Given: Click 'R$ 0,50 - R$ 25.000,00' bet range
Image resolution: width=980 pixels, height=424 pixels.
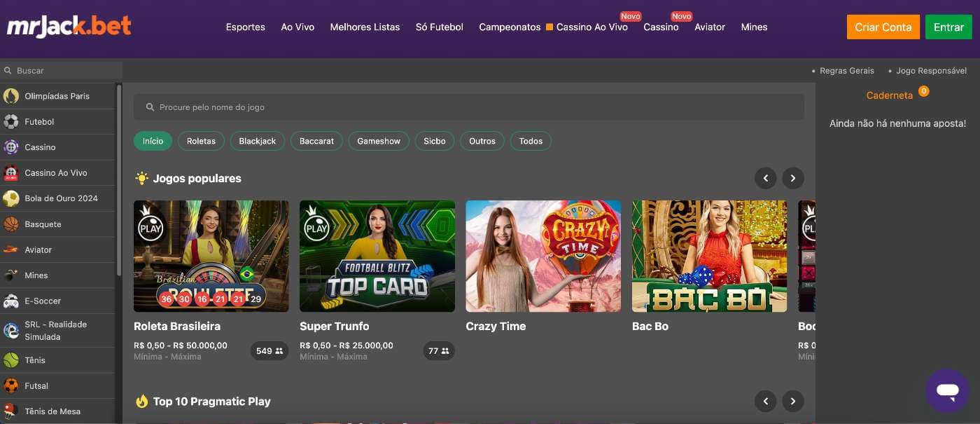Looking at the screenshot, I should (346, 346).
